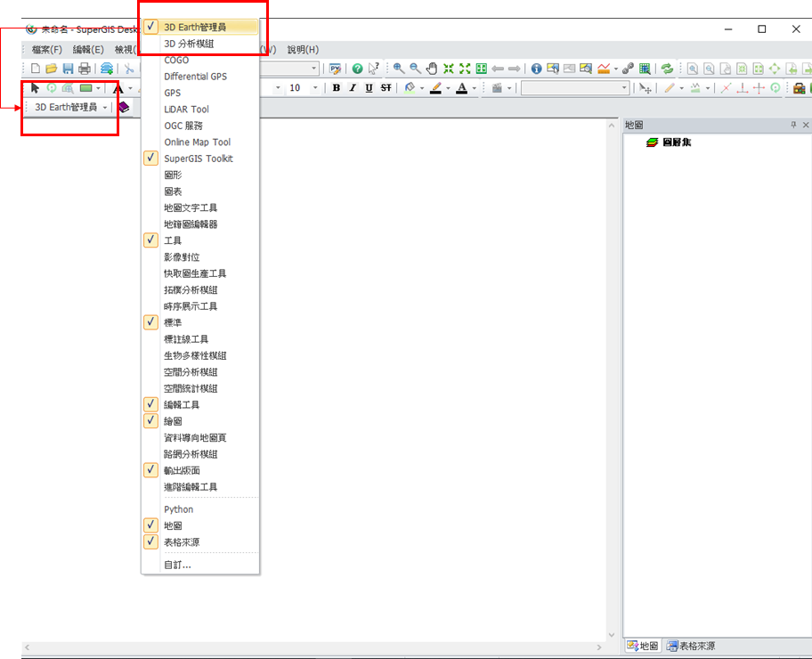Uncheck the 標準 toolbar entry
The height and width of the screenshot is (659, 812).
tap(200, 322)
